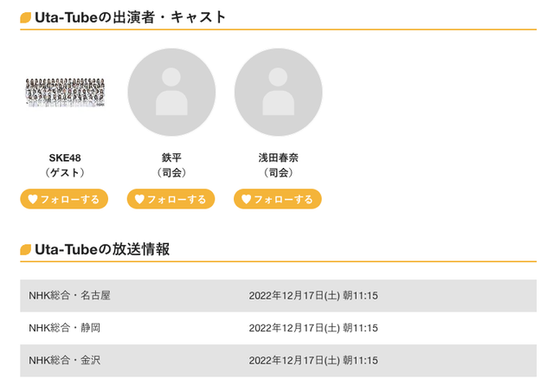Click the SKE48 (ゲスト) role label
This screenshot has width=554, height=392.
pyautogui.click(x=65, y=172)
